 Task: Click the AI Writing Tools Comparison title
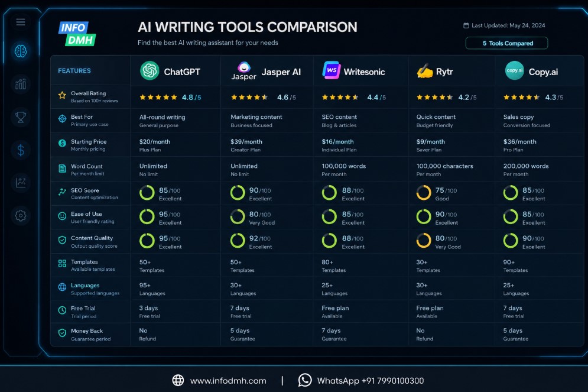click(x=248, y=27)
